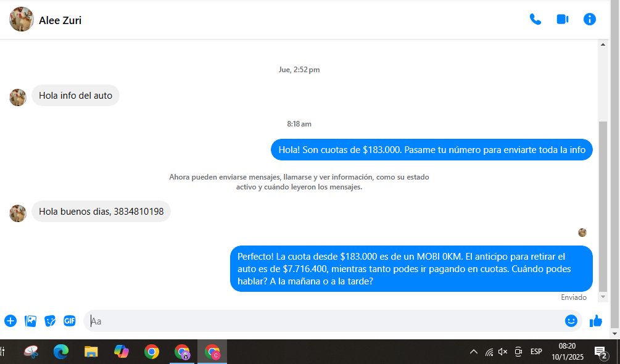This screenshot has width=620, height=364.
Task: Open the plain Google Chrome taskbar icon
Action: pos(151,352)
